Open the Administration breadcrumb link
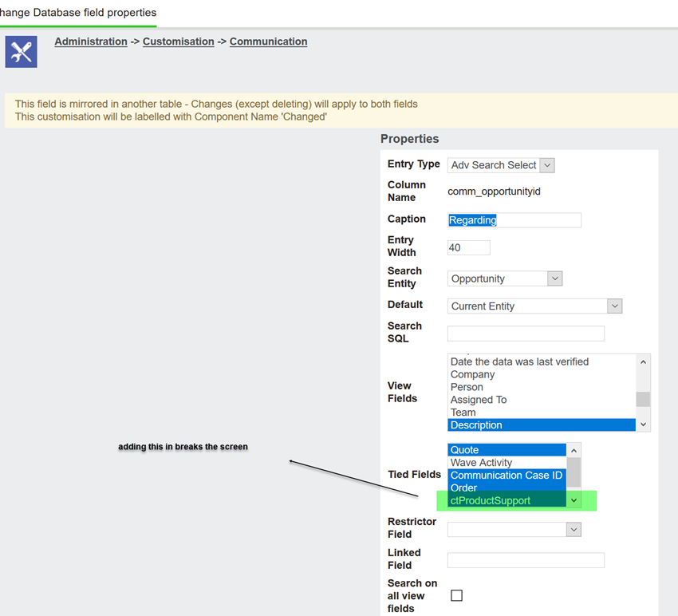 91,41
